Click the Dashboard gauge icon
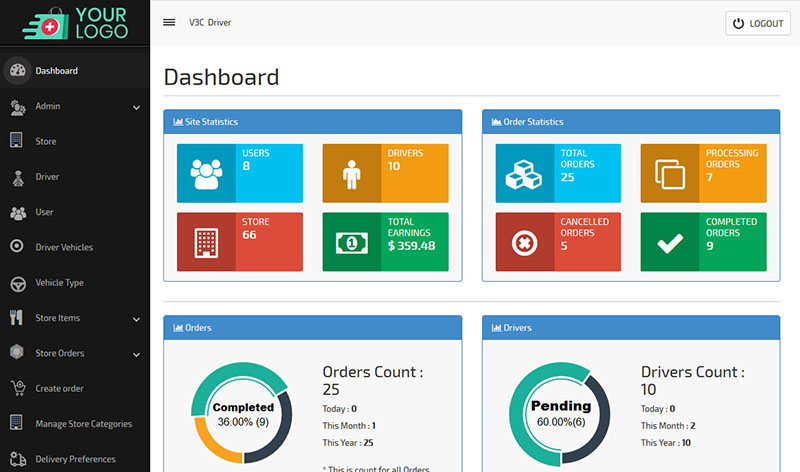 coord(17,70)
